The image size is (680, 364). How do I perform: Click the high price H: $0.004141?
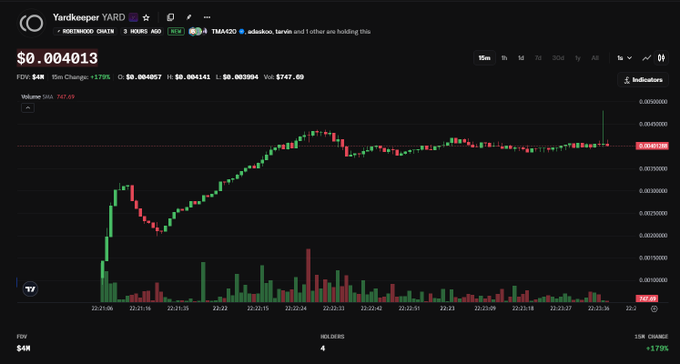(x=188, y=77)
